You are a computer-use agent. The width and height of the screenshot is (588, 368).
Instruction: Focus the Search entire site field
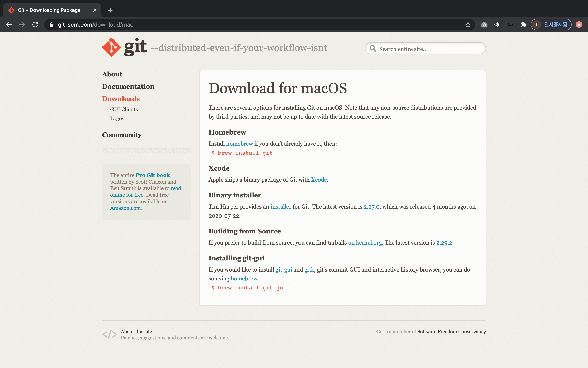click(425, 48)
